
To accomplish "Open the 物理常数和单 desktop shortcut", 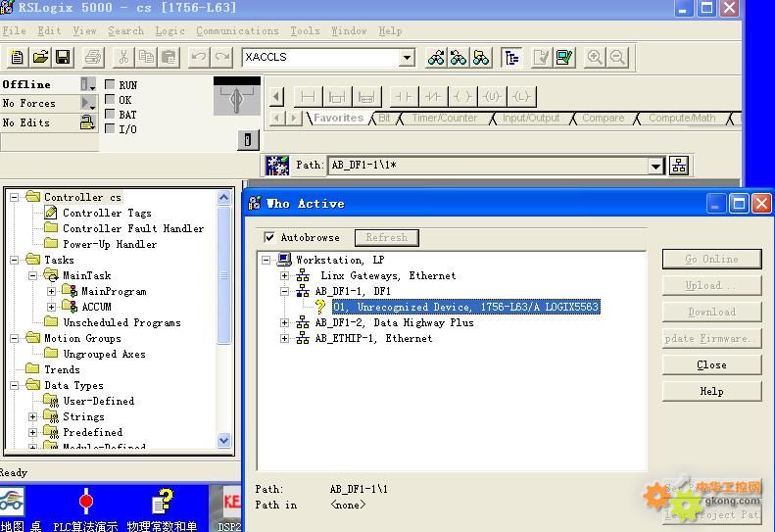I will pyautogui.click(x=162, y=509).
